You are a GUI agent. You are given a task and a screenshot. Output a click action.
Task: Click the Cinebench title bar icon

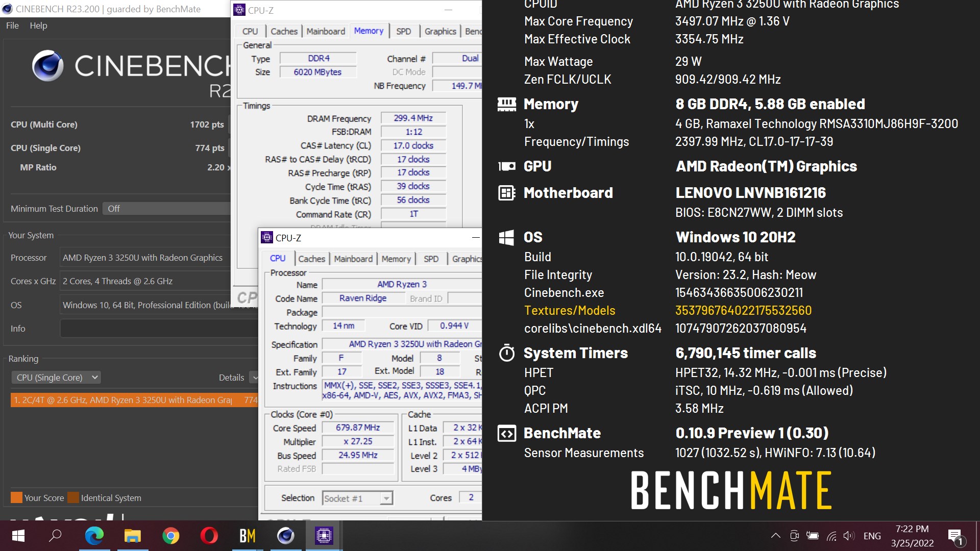pyautogui.click(x=7, y=9)
